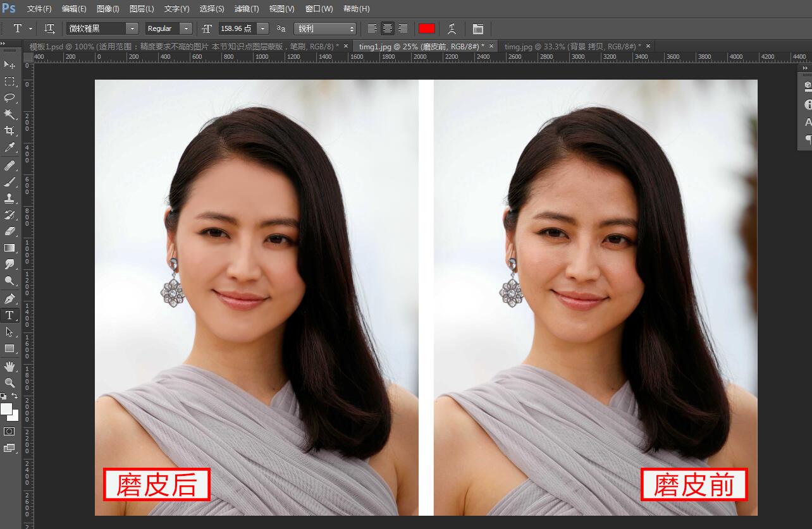Toggle the Character and Paragraph panels
The image size is (812, 529).
coord(478,28)
